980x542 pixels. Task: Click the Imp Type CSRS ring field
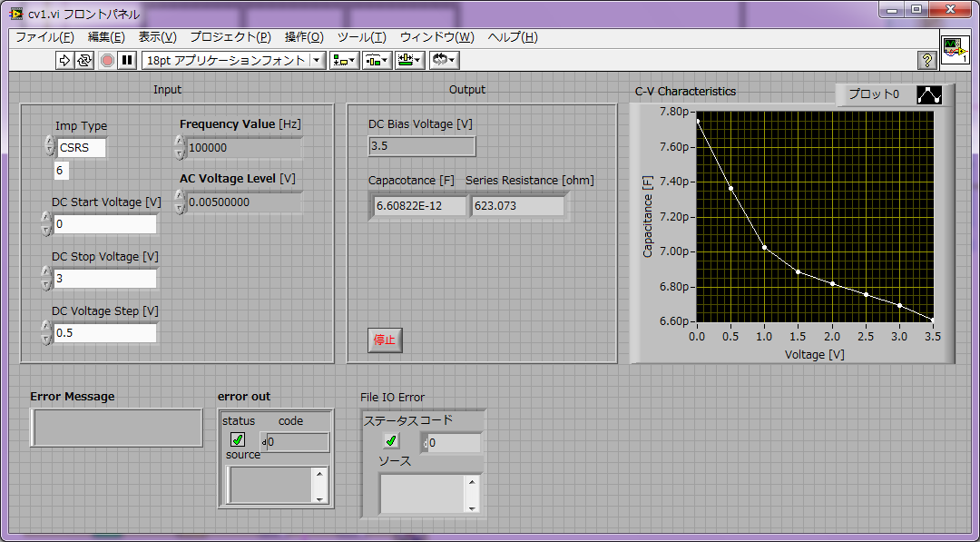[82, 148]
